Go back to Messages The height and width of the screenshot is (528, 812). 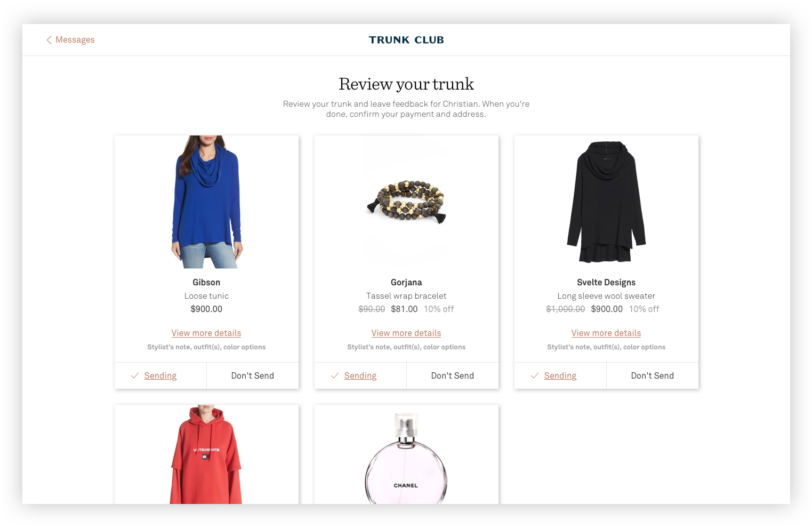tap(70, 40)
